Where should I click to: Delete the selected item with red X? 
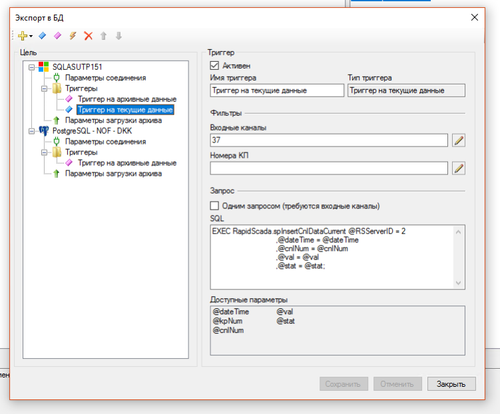pyautogui.click(x=88, y=36)
